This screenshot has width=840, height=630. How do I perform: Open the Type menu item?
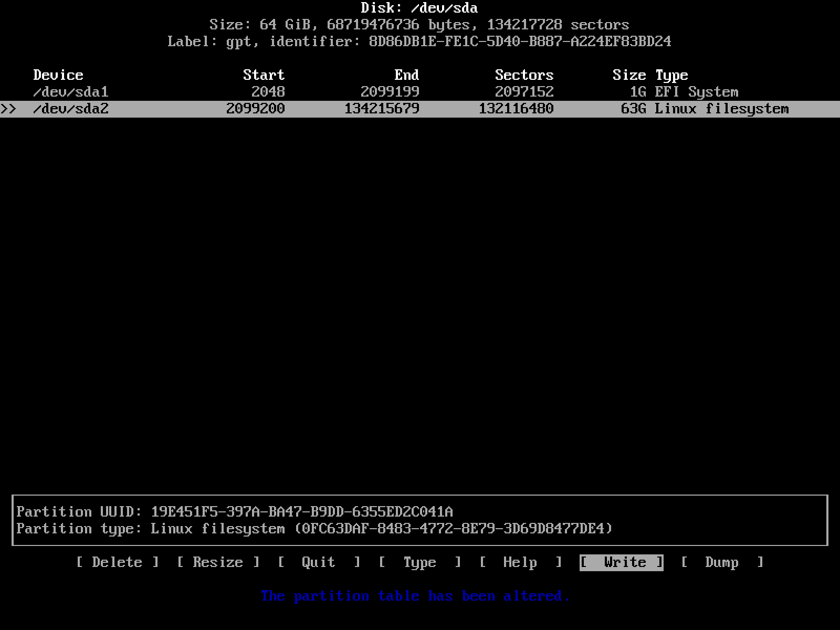coord(419,562)
